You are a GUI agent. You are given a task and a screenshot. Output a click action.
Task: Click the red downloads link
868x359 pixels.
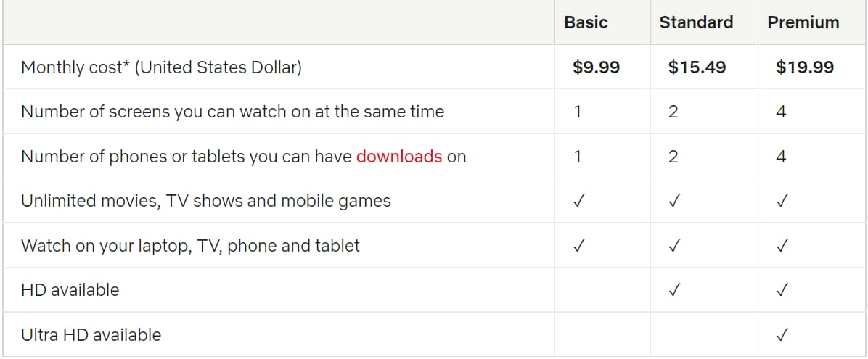point(399,157)
